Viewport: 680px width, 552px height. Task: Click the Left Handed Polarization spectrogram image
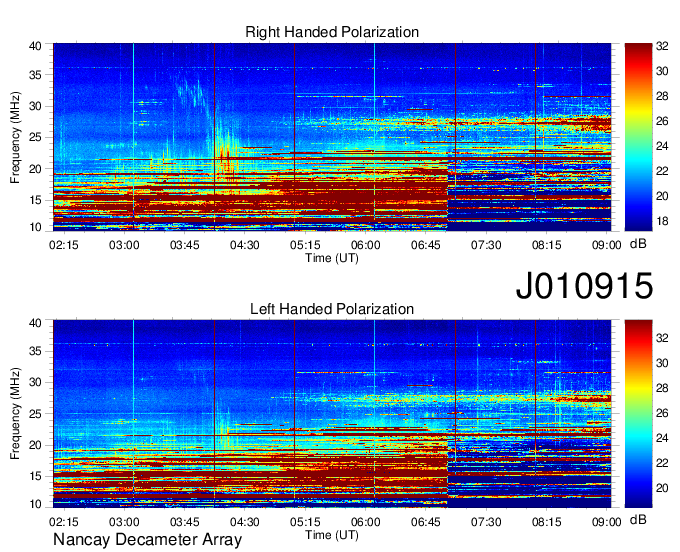[x=332, y=414]
